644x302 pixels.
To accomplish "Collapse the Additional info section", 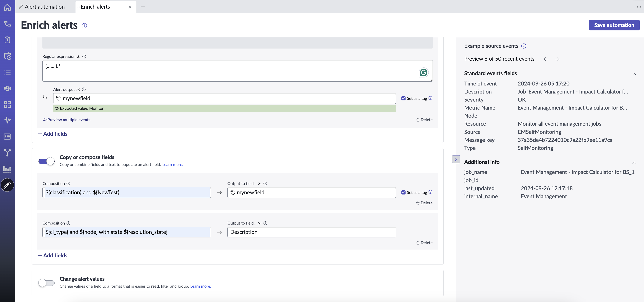I will (x=634, y=163).
